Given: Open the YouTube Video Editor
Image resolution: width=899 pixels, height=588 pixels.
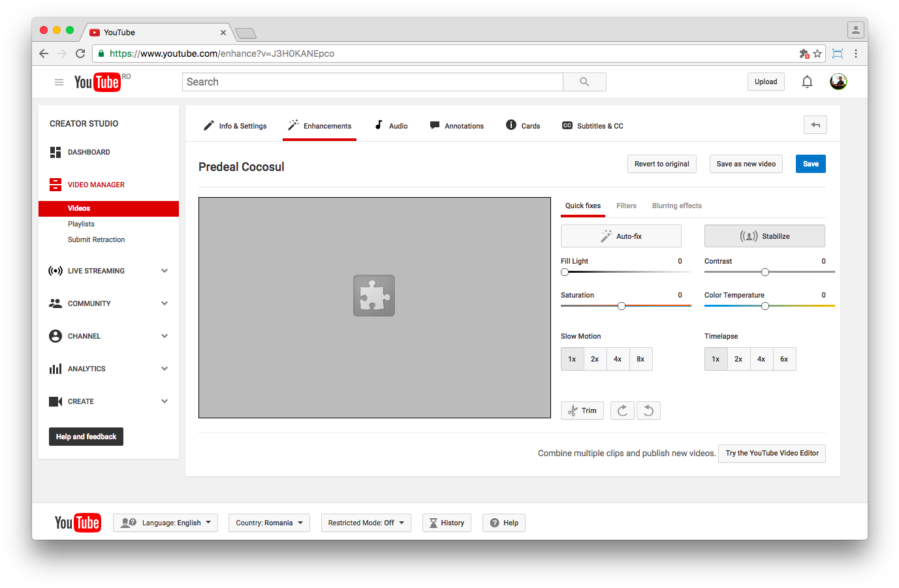Looking at the screenshot, I should click(x=772, y=453).
